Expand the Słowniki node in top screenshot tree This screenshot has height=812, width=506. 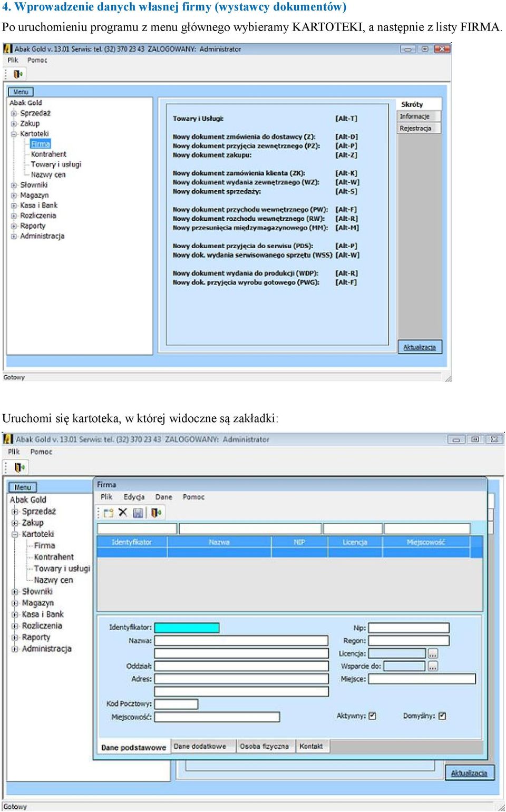(14, 185)
